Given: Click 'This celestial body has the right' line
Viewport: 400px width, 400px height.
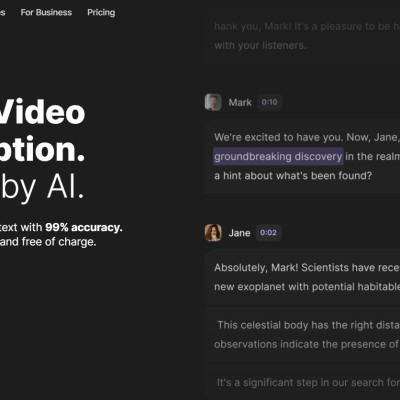Looking at the screenshot, I should coord(309,325).
